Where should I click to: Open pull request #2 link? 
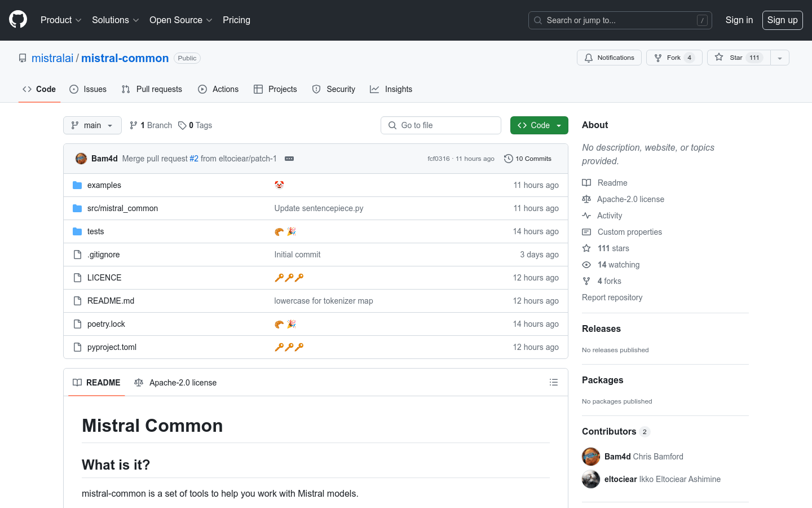(x=194, y=159)
